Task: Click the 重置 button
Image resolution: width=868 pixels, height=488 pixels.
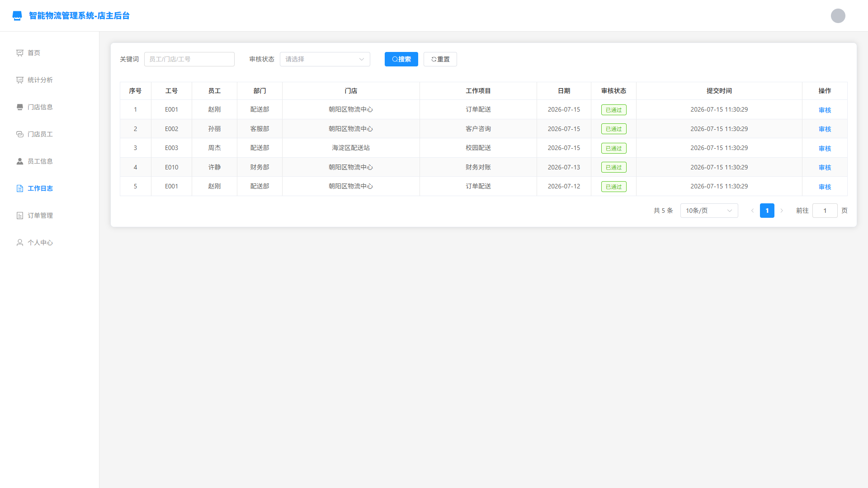Action: click(440, 59)
